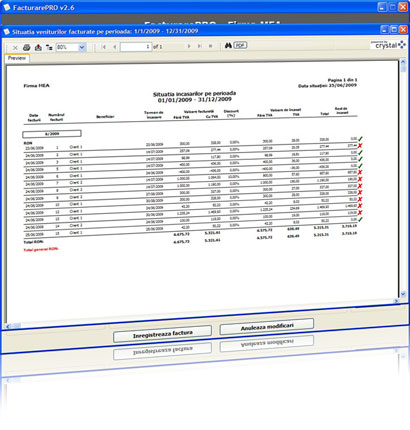
Task: Go to first page arrow
Action: click(104, 47)
